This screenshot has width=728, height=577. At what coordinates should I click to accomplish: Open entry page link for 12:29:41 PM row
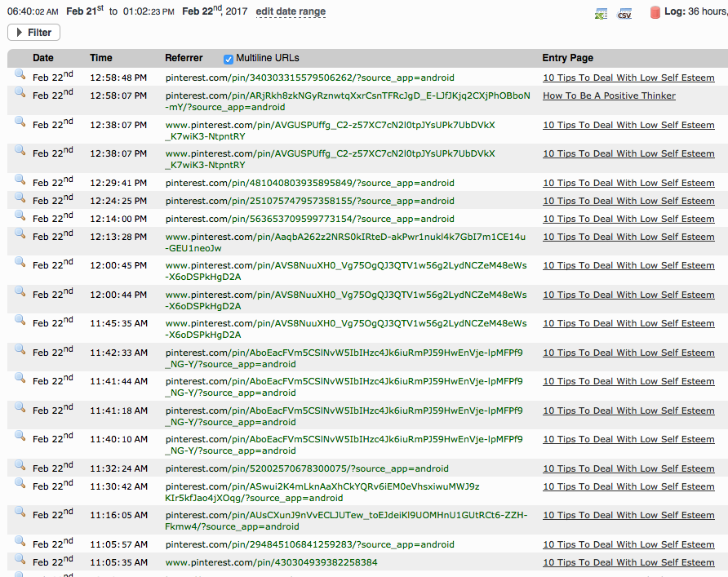coord(628,184)
